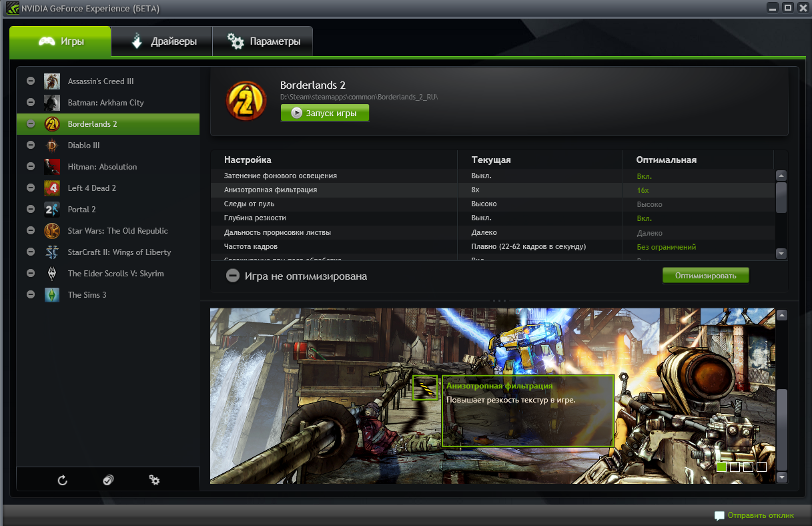The height and width of the screenshot is (526, 812).
Task: Click the up arrow on the preview image scrollbar
Action: 781,314
